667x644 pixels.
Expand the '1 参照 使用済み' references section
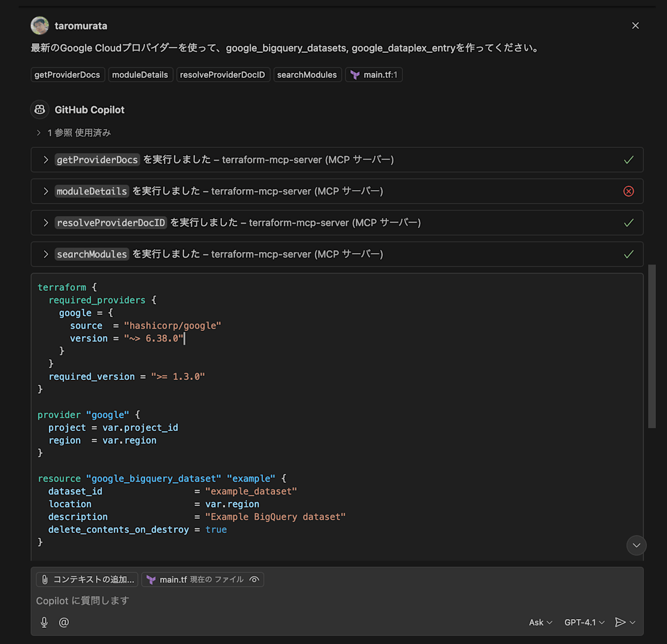pyautogui.click(x=73, y=133)
